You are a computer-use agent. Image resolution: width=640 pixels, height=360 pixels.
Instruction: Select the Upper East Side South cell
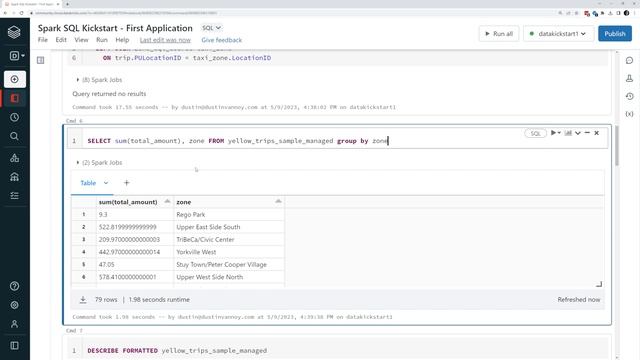click(x=229, y=227)
